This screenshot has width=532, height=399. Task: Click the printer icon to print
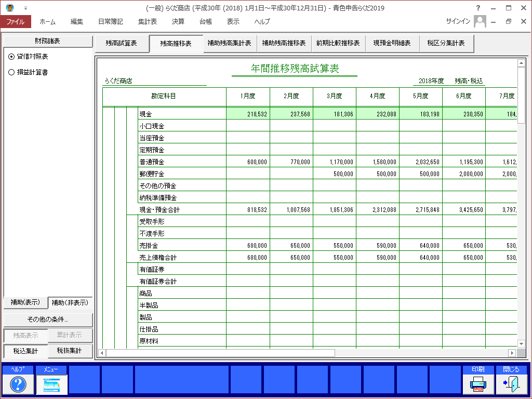click(478, 384)
